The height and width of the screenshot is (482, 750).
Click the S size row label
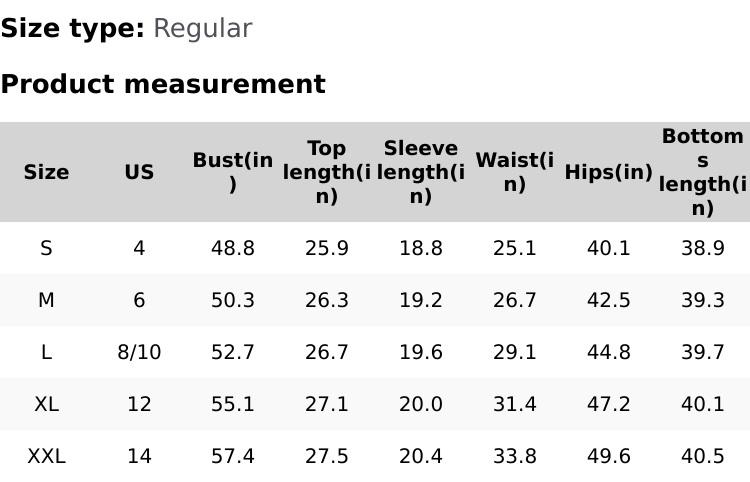click(x=46, y=248)
